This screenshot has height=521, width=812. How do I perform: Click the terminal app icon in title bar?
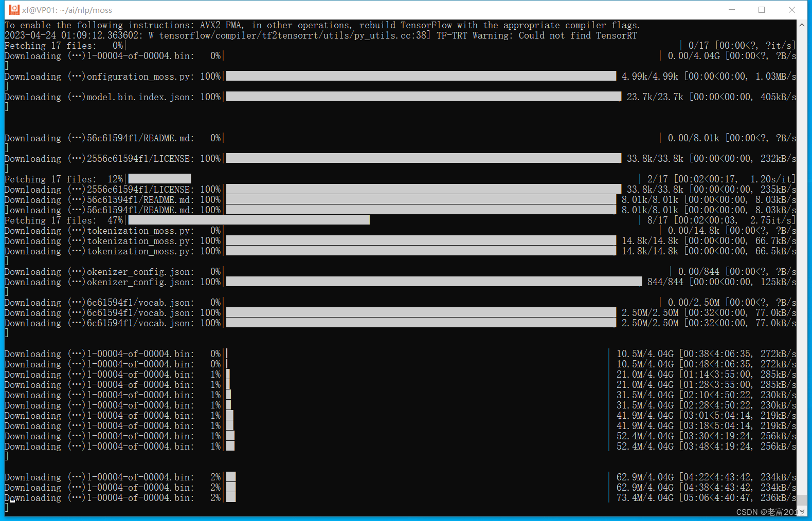pyautogui.click(x=14, y=10)
